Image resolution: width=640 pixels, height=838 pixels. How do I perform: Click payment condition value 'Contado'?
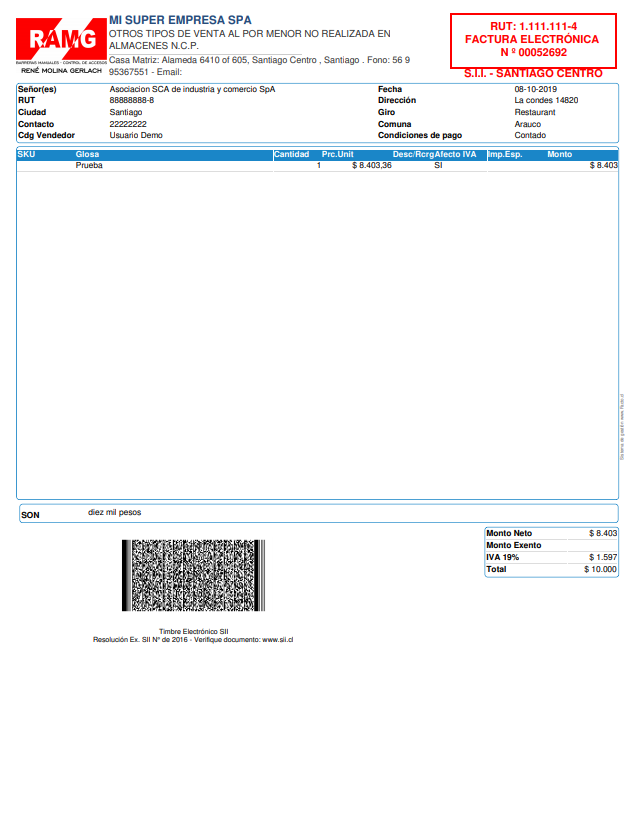pos(530,135)
